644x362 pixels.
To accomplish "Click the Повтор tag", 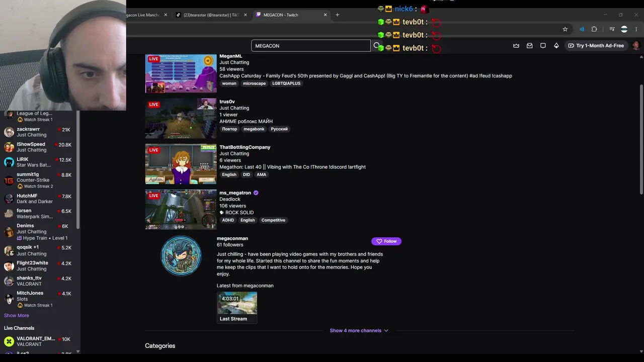I will pyautogui.click(x=229, y=129).
